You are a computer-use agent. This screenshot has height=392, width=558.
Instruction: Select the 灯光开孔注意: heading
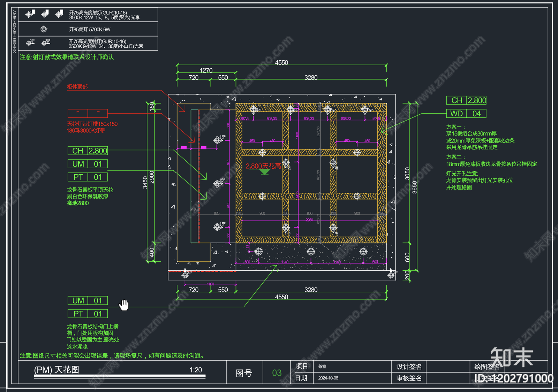(x=462, y=174)
